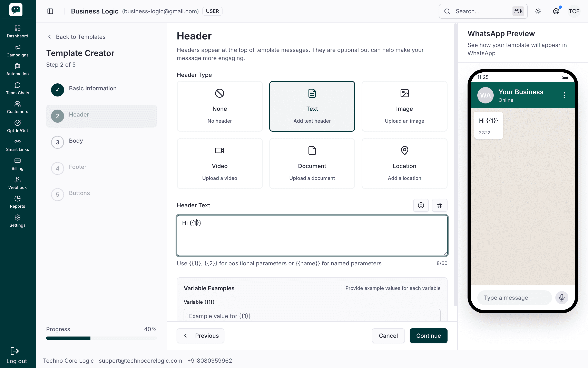Go to the Body step
Image resolution: width=588 pixels, height=368 pixels.
pyautogui.click(x=101, y=142)
